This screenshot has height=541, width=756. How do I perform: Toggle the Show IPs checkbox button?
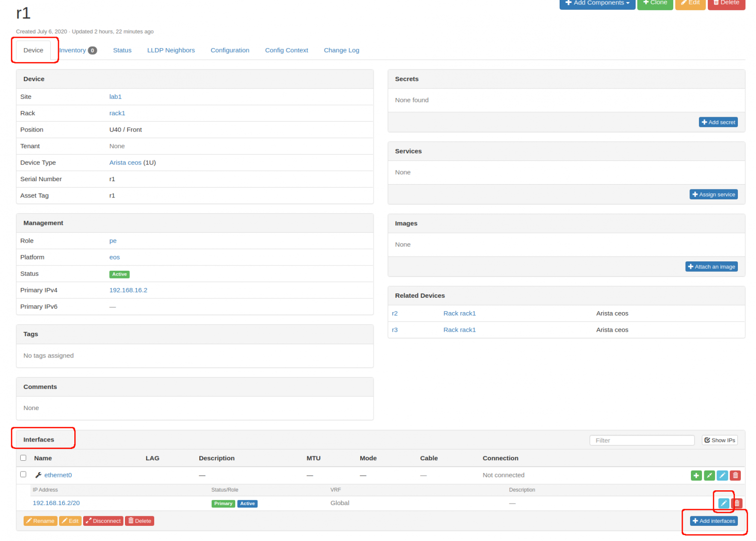tap(720, 440)
